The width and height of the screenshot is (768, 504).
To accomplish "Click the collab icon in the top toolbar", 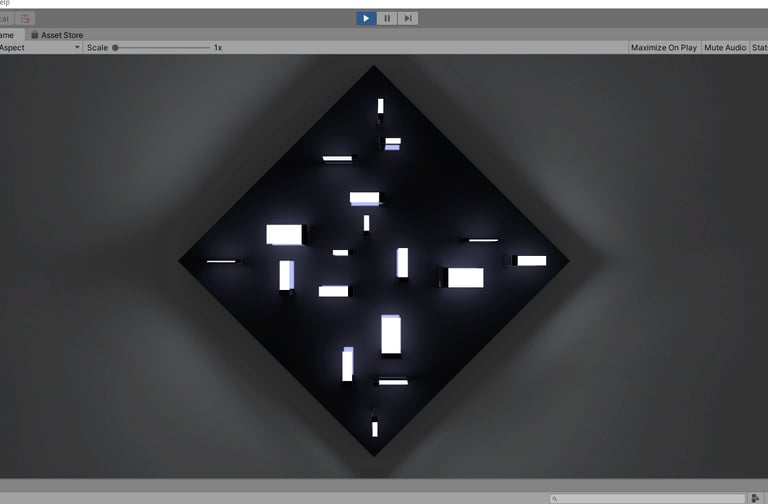I will (25, 19).
